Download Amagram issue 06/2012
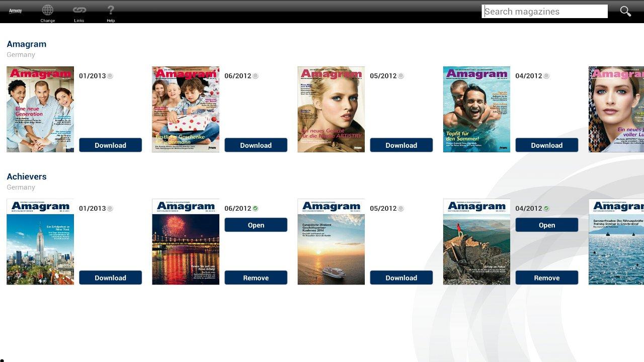Screen dimensions: 644x362 [x=256, y=145]
